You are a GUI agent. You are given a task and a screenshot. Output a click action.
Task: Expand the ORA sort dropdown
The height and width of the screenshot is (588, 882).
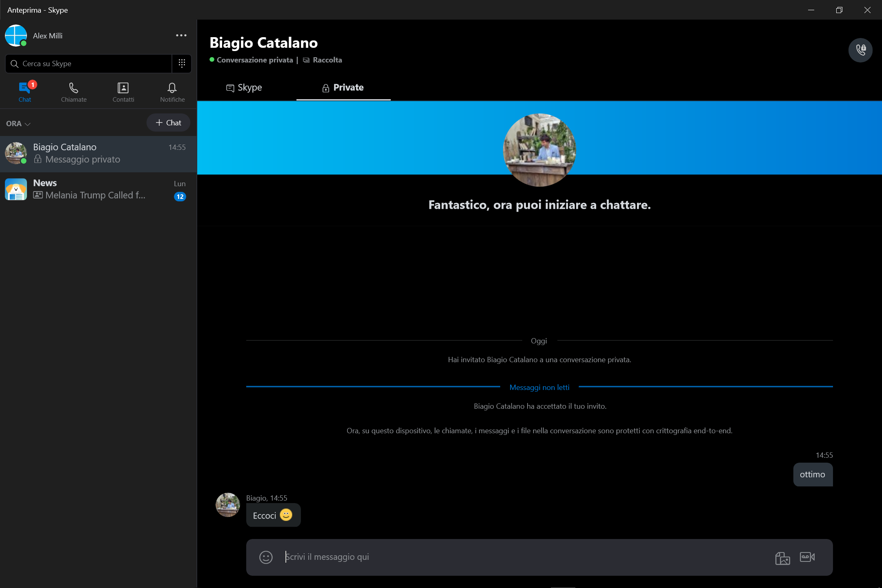18,123
